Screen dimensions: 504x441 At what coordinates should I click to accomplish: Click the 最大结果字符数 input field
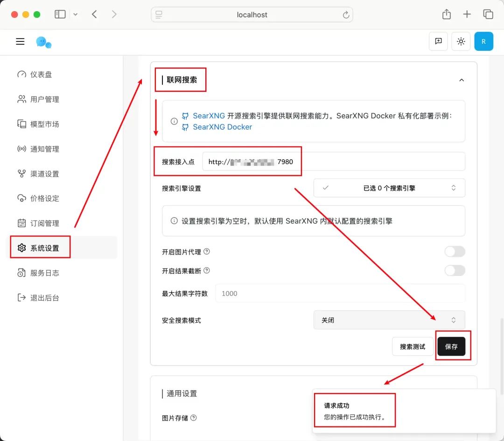(340, 293)
